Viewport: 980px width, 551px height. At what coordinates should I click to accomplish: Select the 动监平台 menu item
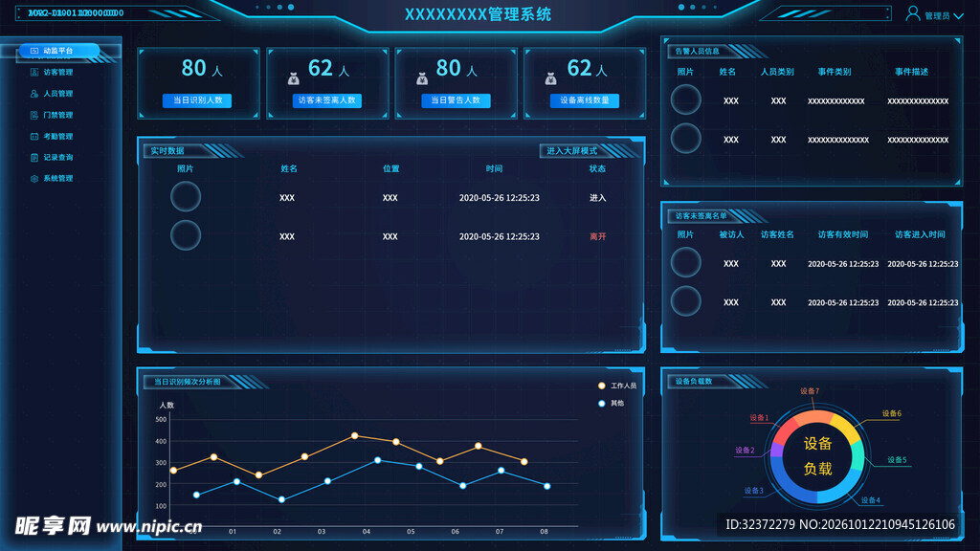pos(59,51)
